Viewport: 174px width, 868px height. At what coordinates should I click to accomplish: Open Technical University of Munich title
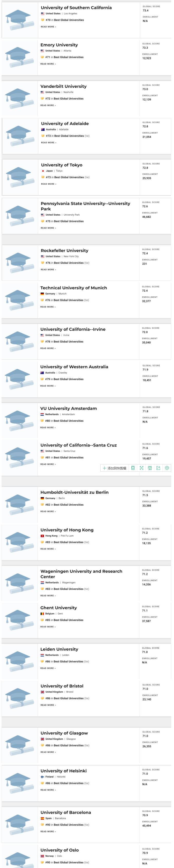(x=74, y=288)
